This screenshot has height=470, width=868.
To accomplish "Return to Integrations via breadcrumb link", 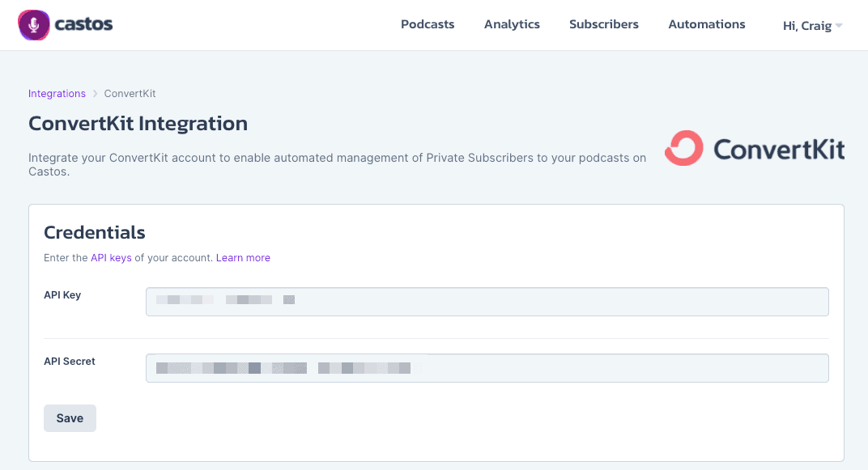I will [x=57, y=94].
